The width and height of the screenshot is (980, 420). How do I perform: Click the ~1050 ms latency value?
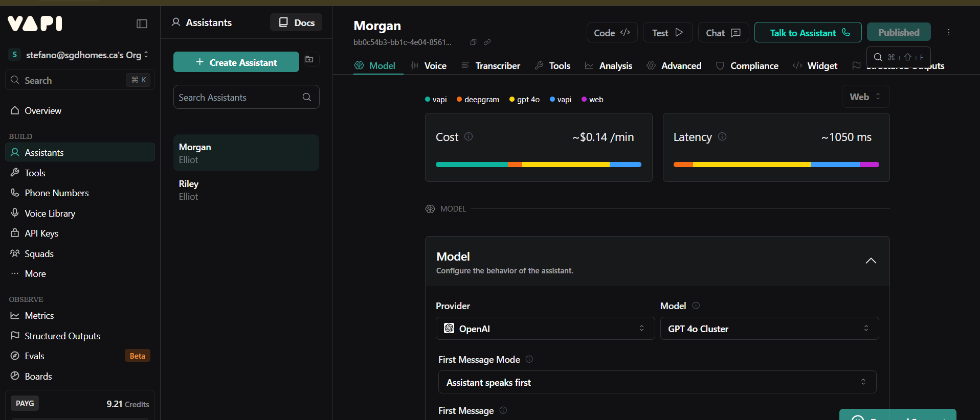pos(847,137)
